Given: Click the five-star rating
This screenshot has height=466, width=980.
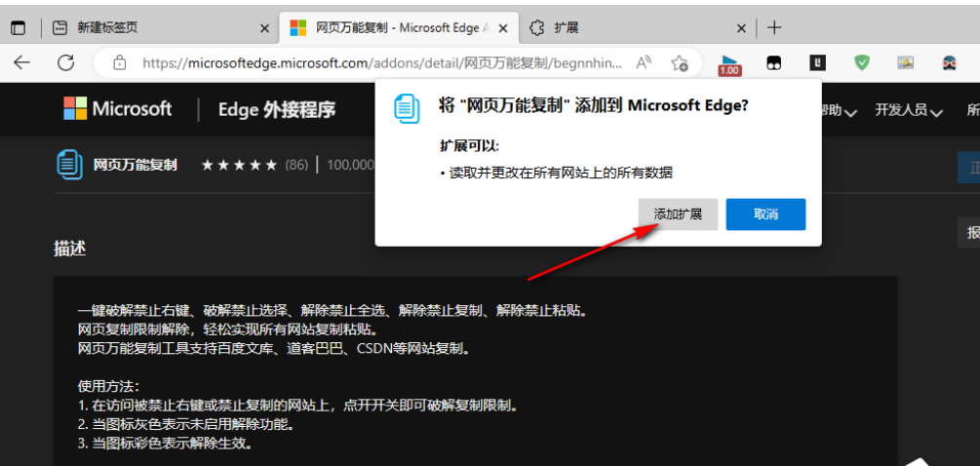Looking at the screenshot, I should point(239,165).
